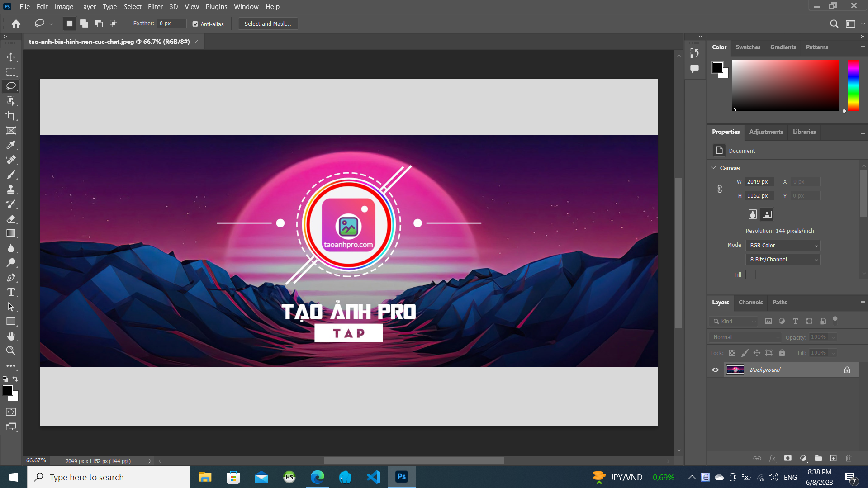Open the Filter menu
Screen dimensions: 868x488
click(155, 7)
